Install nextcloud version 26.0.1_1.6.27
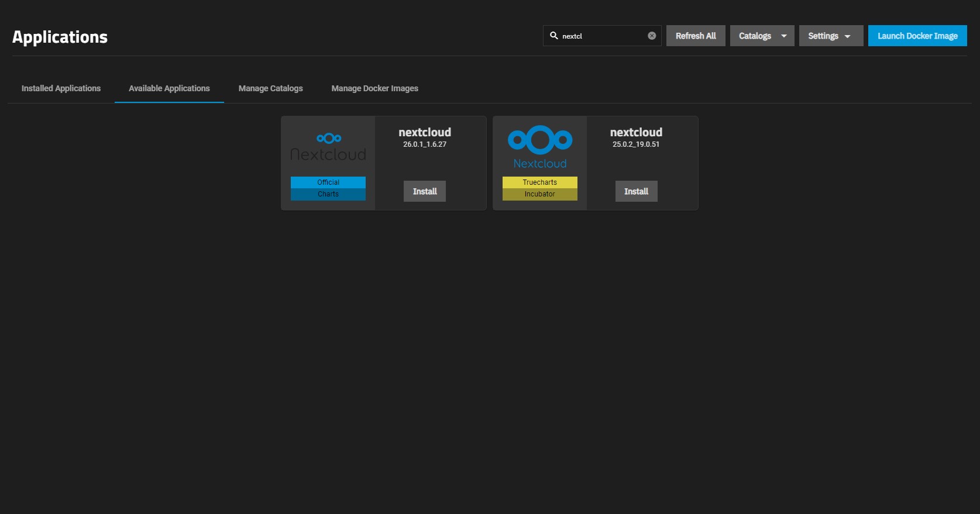This screenshot has height=514, width=980. 425,191
